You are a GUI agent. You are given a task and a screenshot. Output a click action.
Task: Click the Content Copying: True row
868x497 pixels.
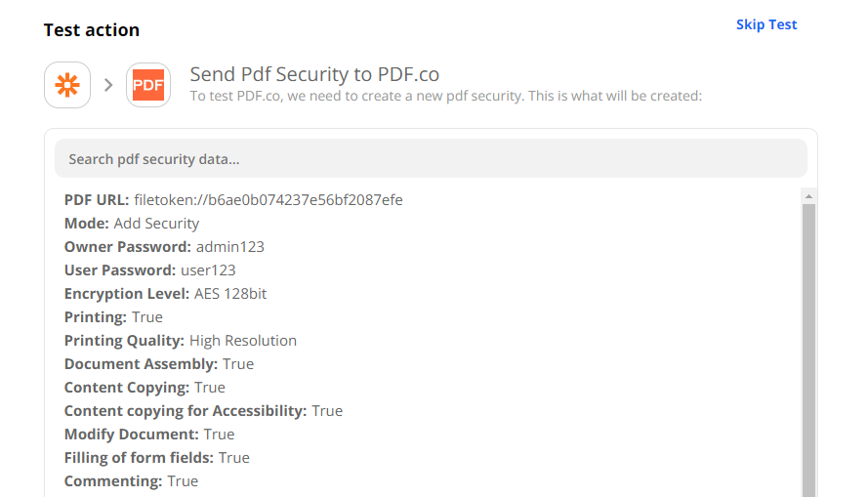[x=145, y=388]
